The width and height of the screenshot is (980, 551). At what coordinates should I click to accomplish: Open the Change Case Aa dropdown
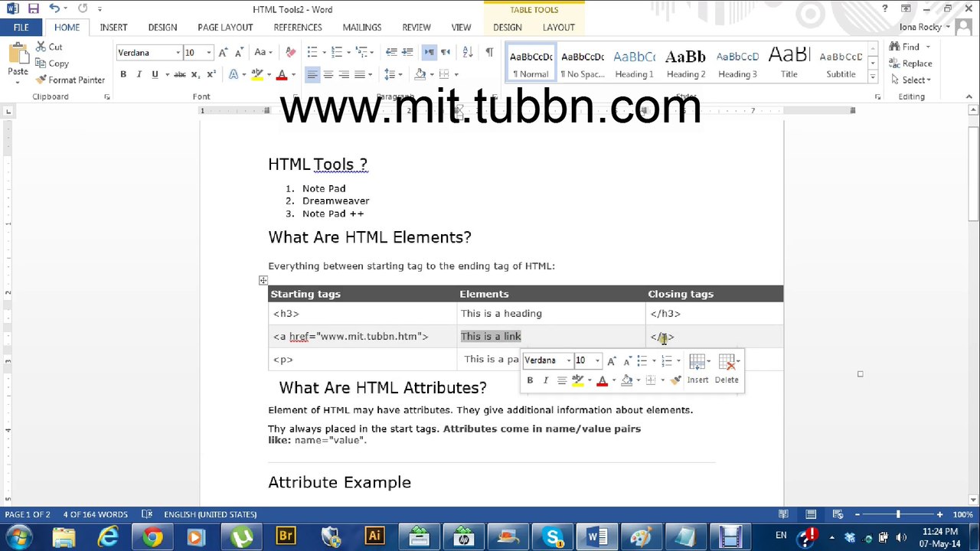tap(263, 53)
